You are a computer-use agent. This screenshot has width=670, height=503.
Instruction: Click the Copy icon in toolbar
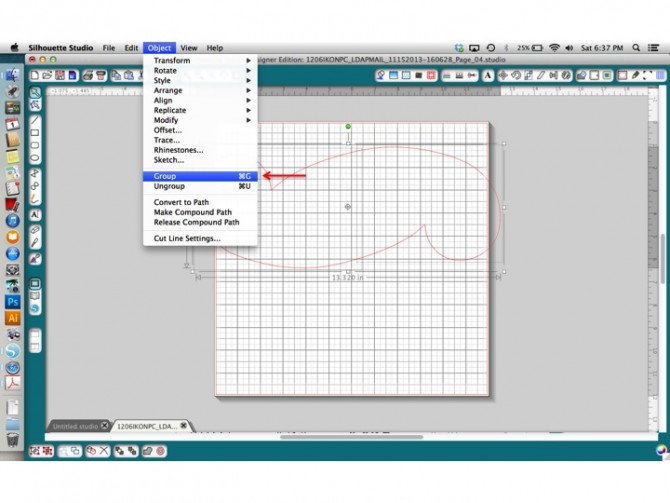(116, 76)
